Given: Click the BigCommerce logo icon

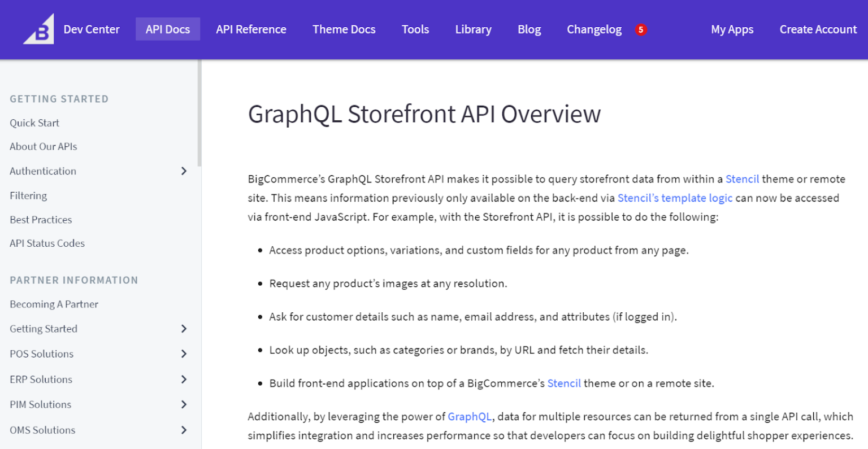Looking at the screenshot, I should pyautogui.click(x=37, y=29).
